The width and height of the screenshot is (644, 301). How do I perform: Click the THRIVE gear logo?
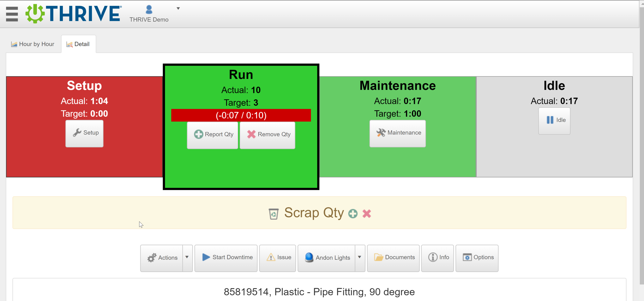(35, 14)
